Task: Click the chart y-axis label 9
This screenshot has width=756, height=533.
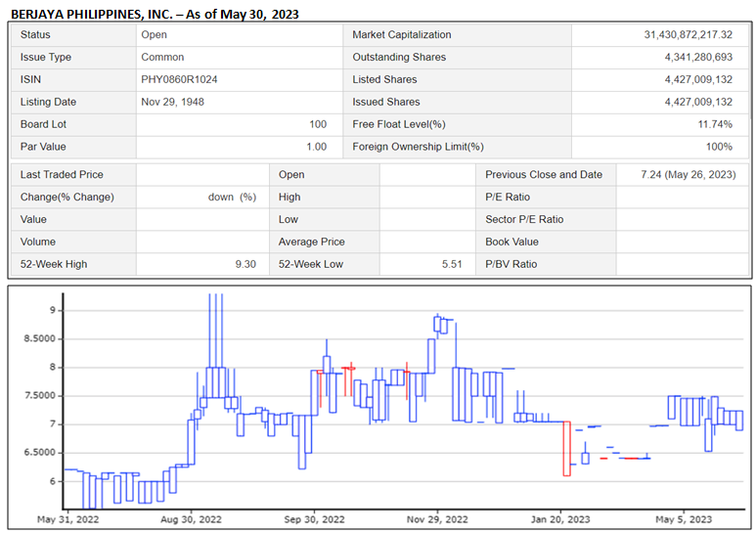Action: [53, 310]
